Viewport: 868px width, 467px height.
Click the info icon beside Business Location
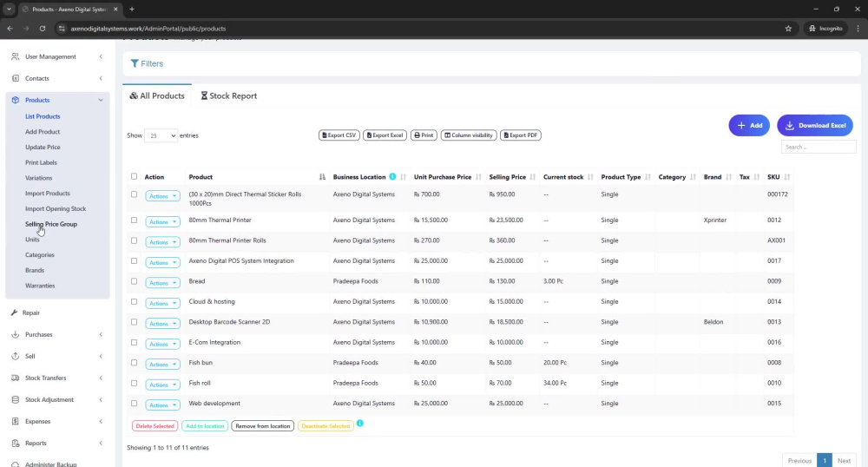tap(392, 176)
